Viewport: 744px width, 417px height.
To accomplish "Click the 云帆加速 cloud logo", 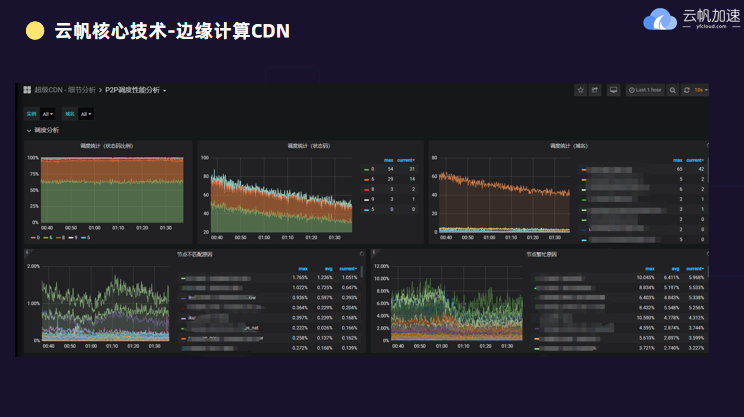I will [660, 19].
